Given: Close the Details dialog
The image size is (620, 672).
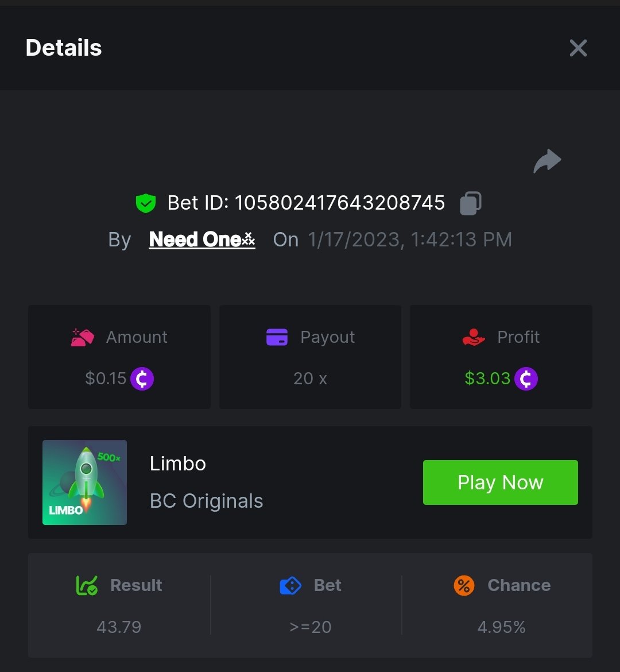Looking at the screenshot, I should click(x=578, y=48).
